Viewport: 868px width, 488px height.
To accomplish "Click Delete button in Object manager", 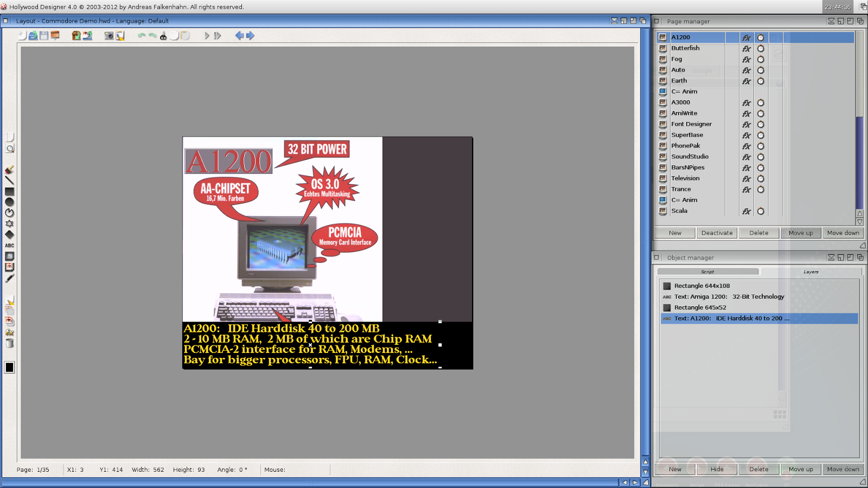I will coord(759,470).
